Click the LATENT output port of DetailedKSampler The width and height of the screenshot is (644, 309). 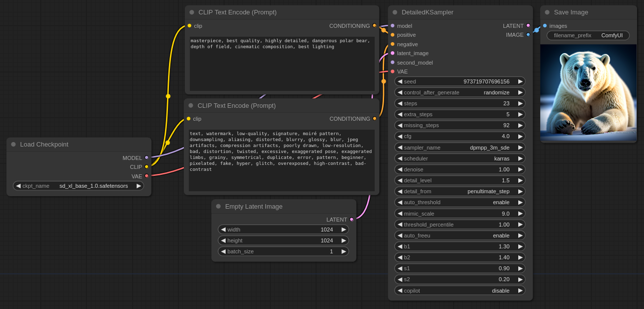pos(528,25)
